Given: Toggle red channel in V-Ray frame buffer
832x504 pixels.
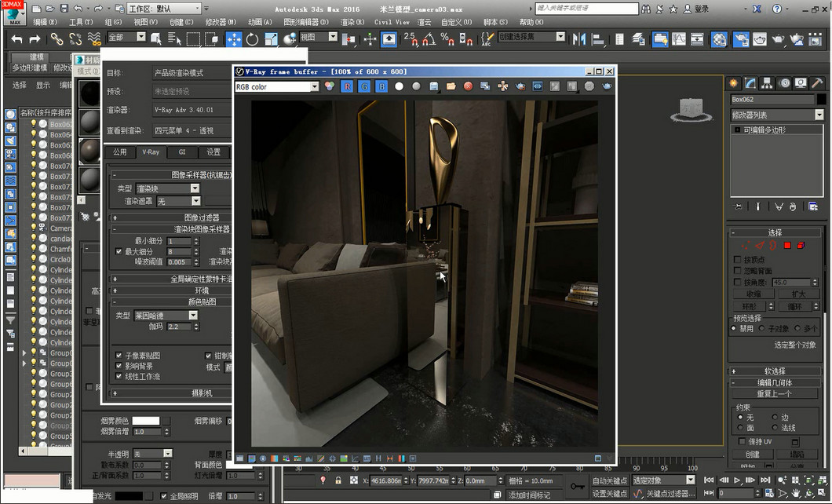Looking at the screenshot, I should [x=347, y=86].
